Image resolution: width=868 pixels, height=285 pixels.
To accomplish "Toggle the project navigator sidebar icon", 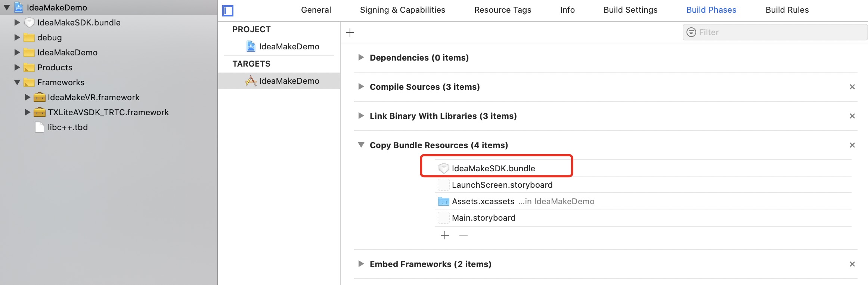I will click(x=228, y=10).
